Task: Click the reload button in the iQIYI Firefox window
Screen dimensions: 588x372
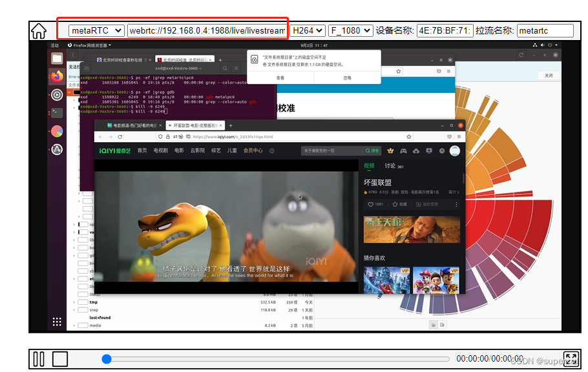Action: click(x=120, y=137)
